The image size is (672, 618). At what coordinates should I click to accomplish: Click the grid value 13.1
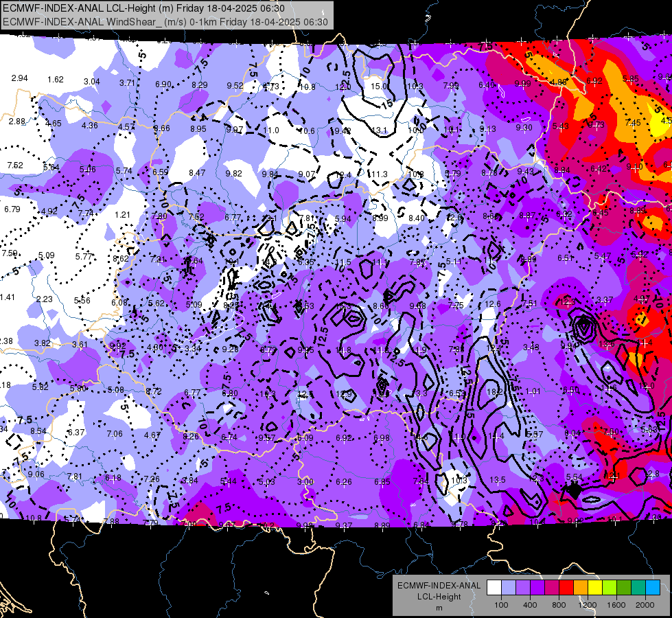pyautogui.click(x=380, y=130)
